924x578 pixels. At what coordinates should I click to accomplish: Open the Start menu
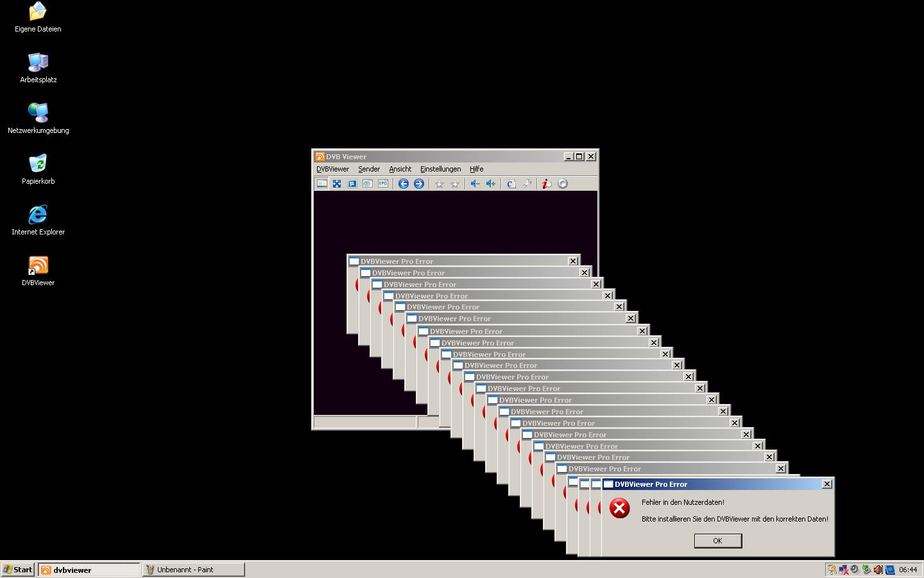coord(18,570)
